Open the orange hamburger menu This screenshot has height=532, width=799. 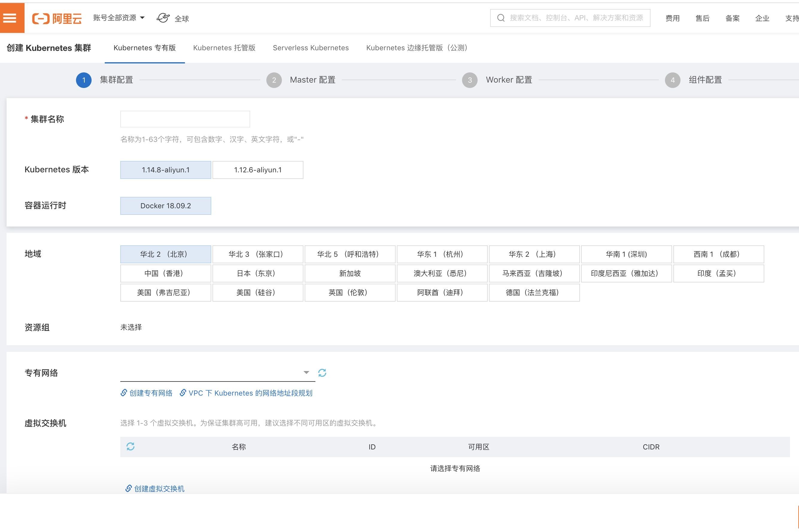point(12,18)
